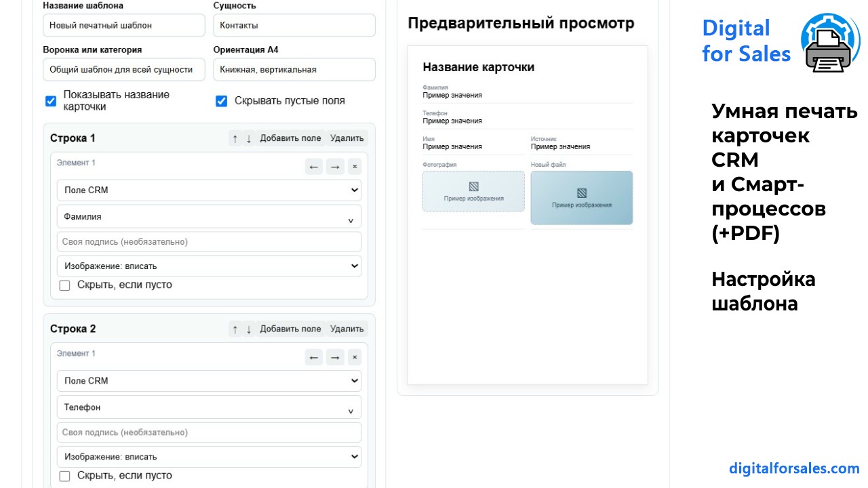Open 'Поле CRM' dropdown in Строка 1
The width and height of the screenshot is (868, 488).
[209, 190]
